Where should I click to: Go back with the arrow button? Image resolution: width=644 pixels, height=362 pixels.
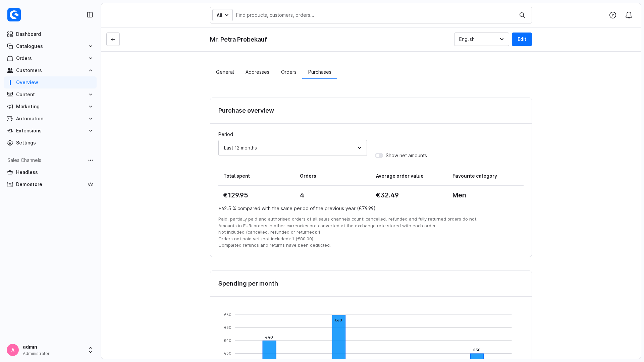113,39
